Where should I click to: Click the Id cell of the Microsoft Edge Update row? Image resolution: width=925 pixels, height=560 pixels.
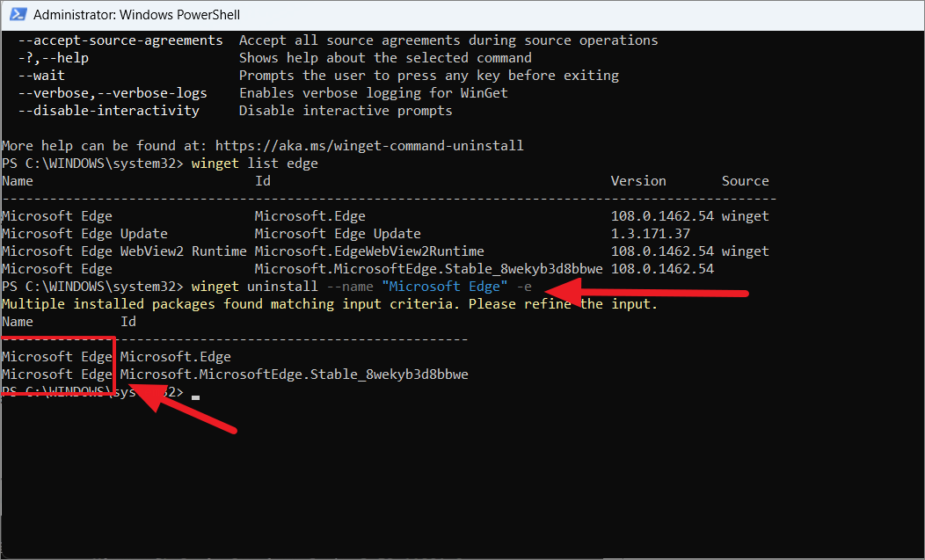(x=338, y=234)
